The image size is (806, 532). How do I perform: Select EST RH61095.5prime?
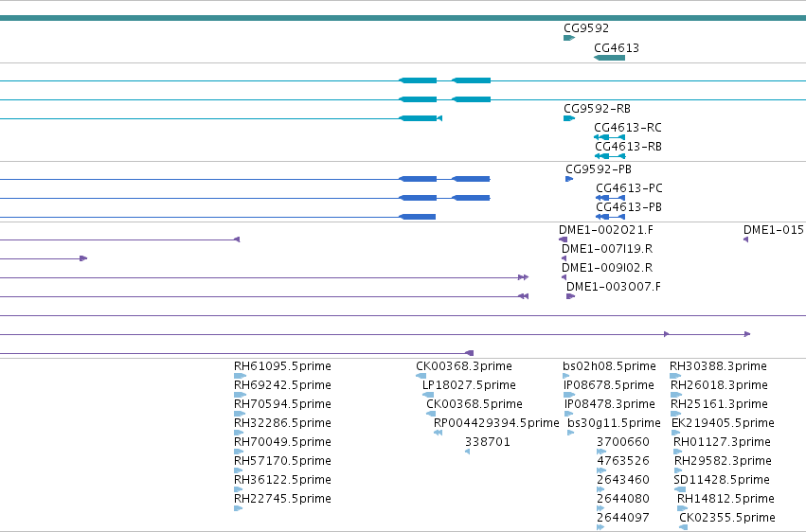coord(240,376)
